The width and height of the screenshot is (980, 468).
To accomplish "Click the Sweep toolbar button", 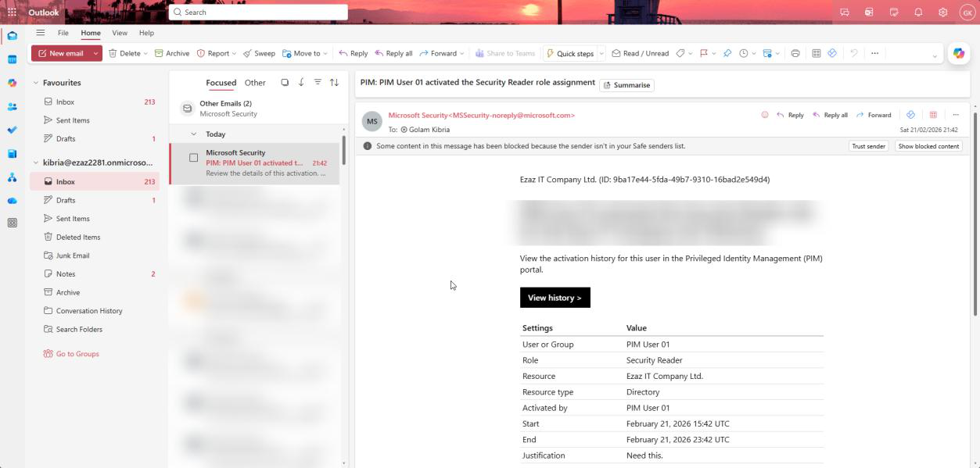I will tap(259, 53).
